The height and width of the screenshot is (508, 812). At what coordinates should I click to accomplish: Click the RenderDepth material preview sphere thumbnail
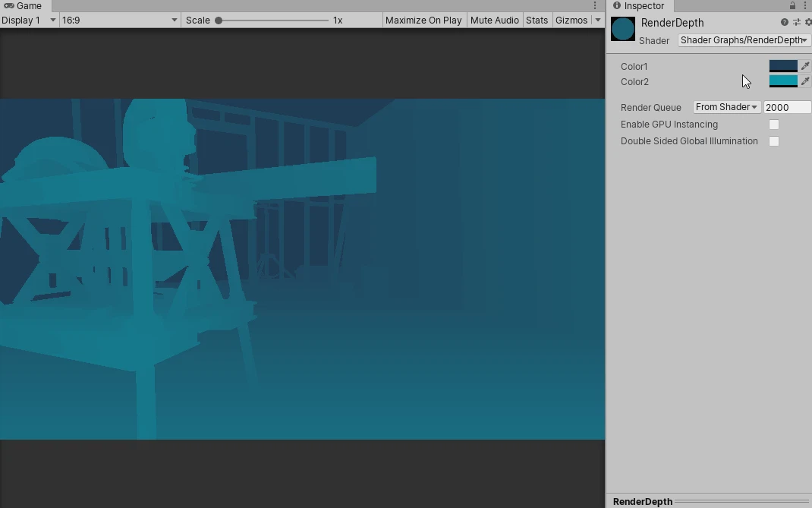coord(623,29)
